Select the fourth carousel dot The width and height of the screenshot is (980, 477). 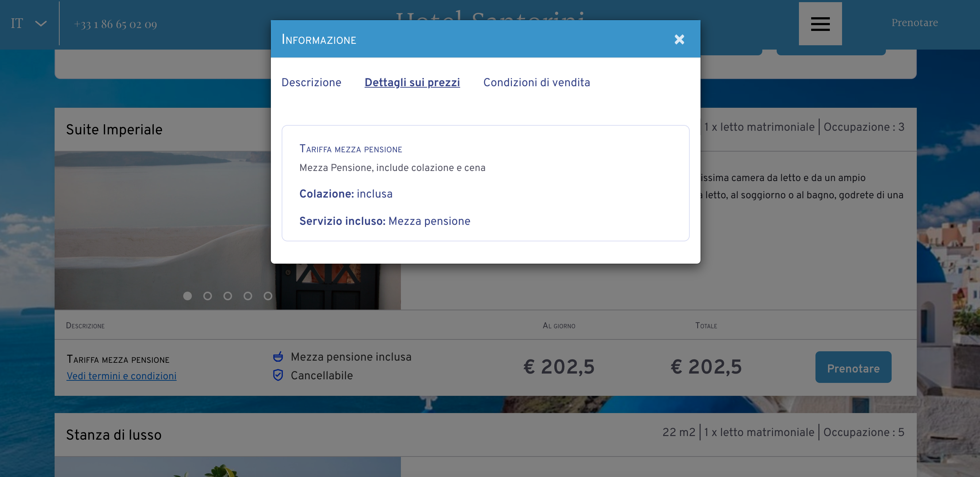248,296
